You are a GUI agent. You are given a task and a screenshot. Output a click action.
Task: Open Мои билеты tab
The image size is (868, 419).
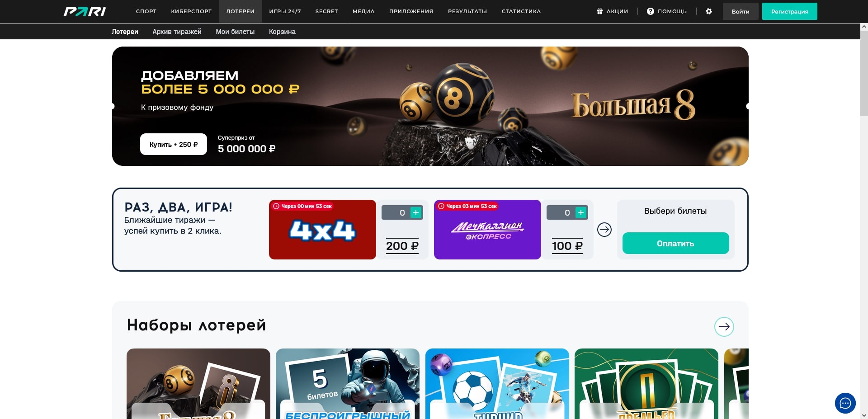tap(235, 32)
